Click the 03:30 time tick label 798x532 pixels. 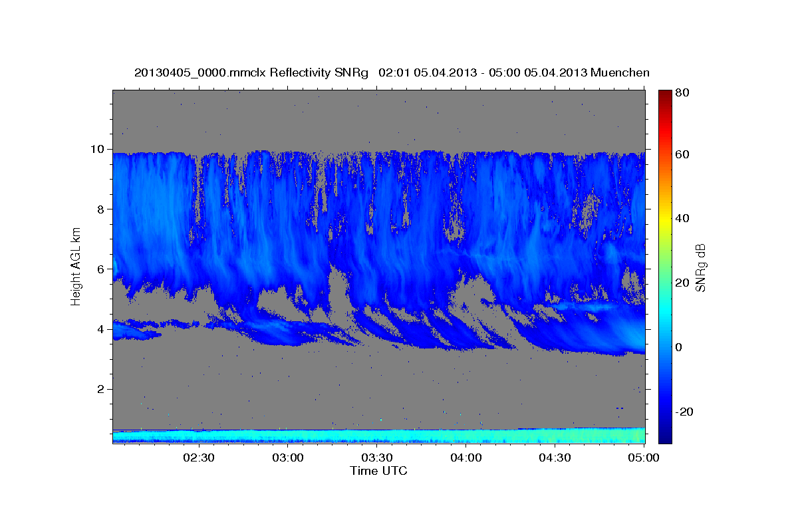[376, 458]
